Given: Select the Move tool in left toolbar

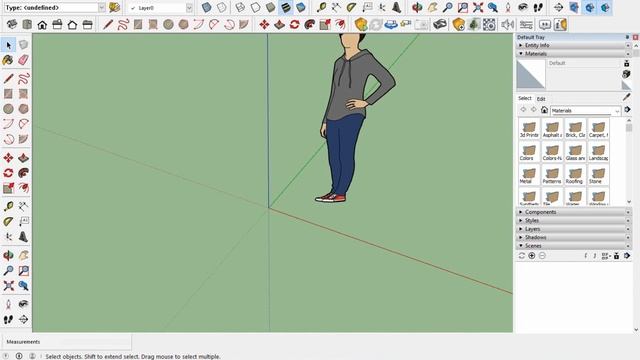Looking at the screenshot, I should click(x=8, y=158).
